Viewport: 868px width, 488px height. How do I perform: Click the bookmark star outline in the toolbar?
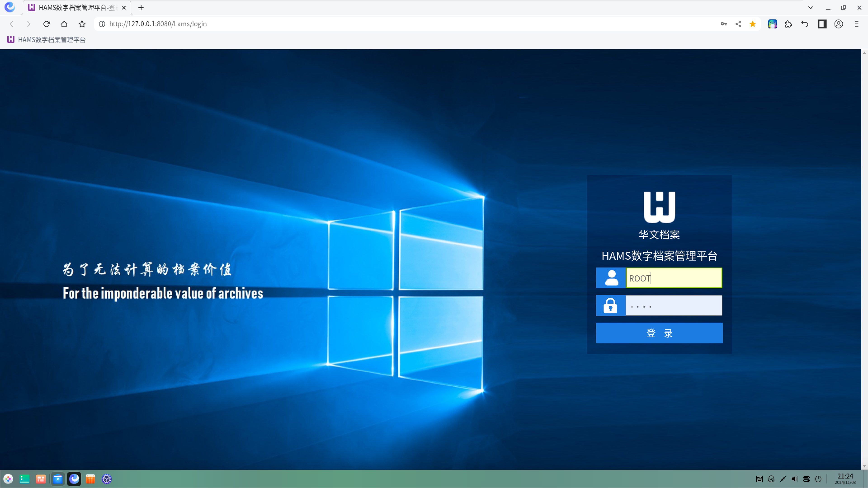[x=82, y=24]
